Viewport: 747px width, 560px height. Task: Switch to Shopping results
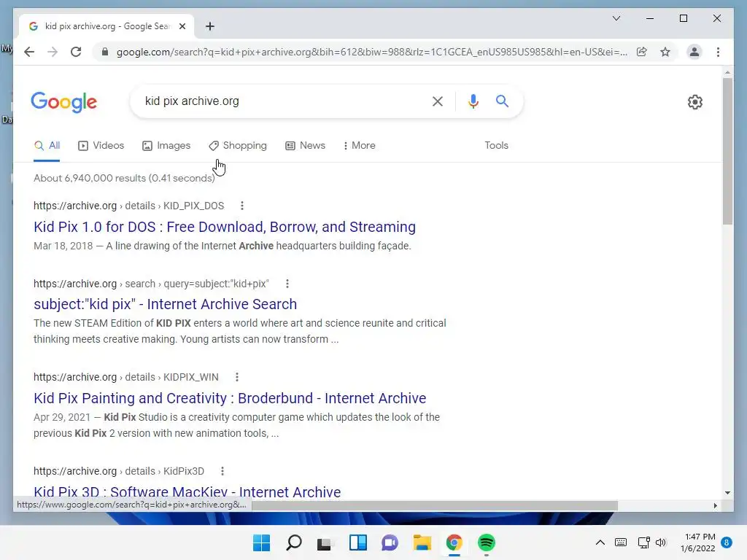tap(238, 146)
